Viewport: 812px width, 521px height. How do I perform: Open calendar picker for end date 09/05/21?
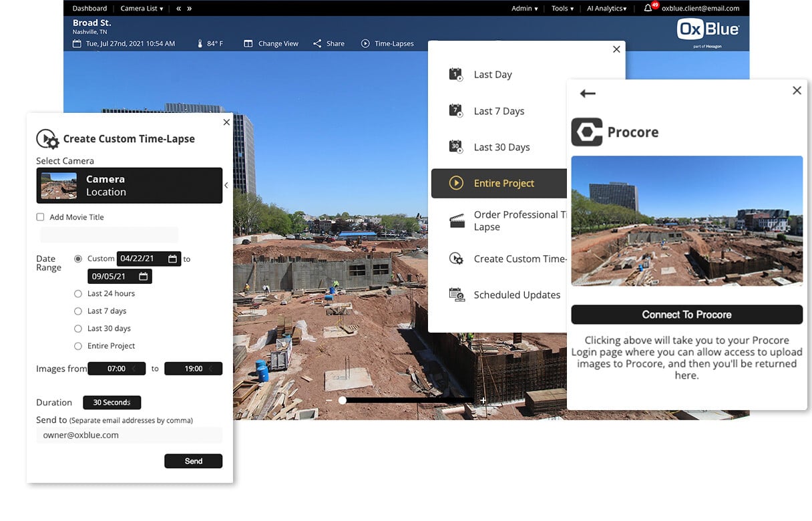[143, 276]
